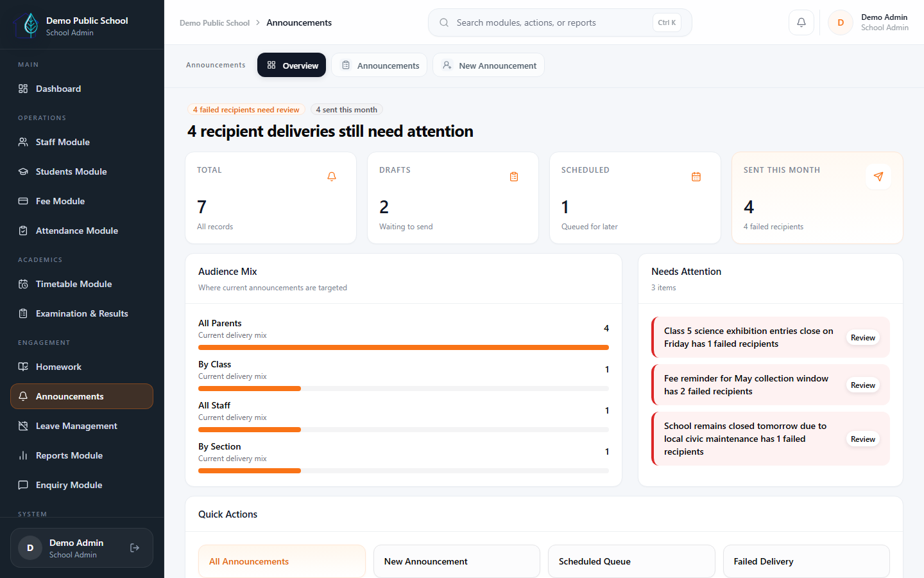Click the Staff Module people icon
The width and height of the screenshot is (924, 578).
click(23, 142)
